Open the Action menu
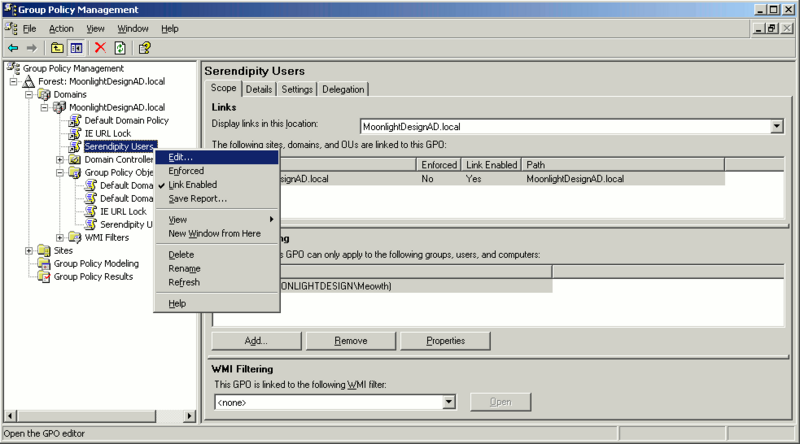 tap(61, 29)
